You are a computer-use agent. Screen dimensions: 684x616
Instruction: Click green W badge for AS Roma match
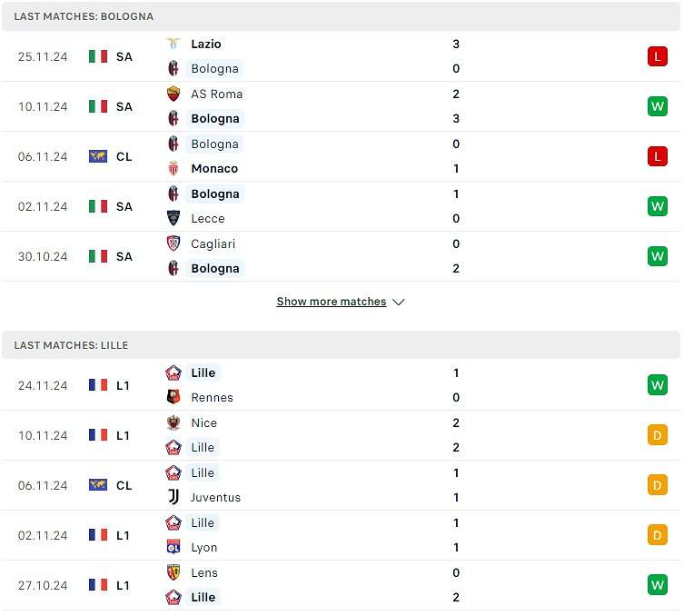tap(658, 106)
